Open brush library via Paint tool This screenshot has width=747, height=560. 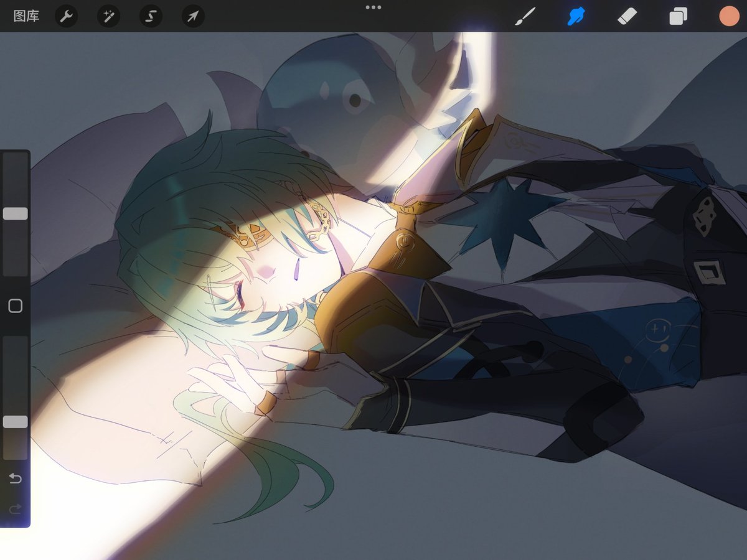click(x=526, y=16)
